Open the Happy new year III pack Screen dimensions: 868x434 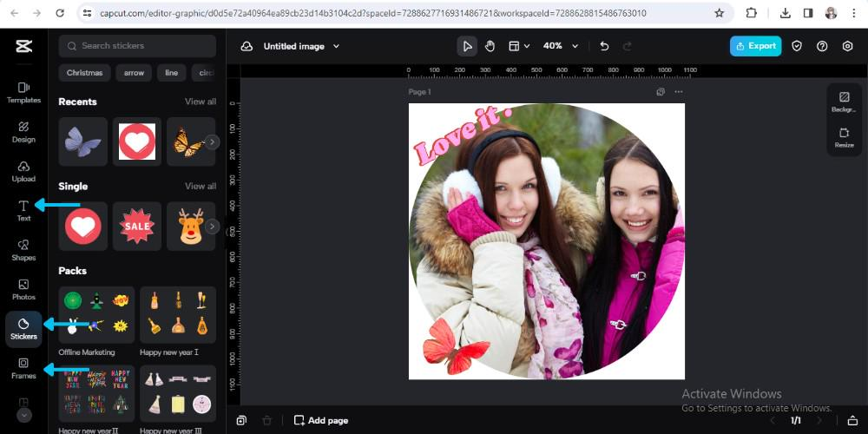pos(178,393)
